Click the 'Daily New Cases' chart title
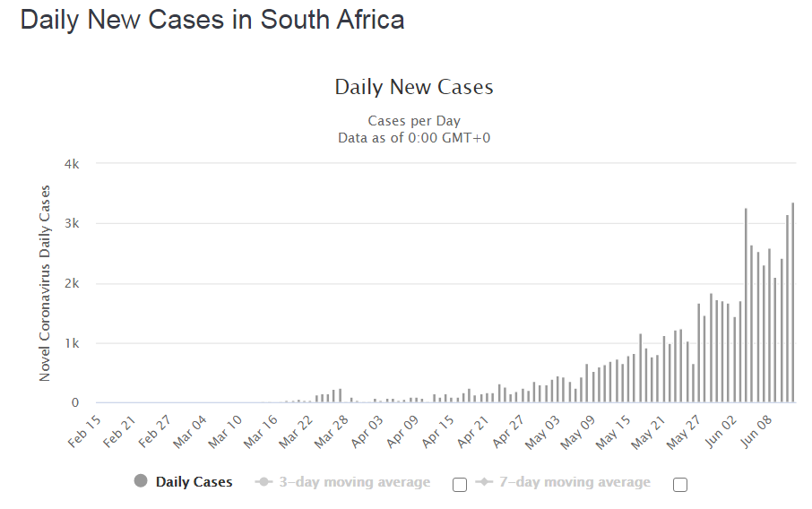Screen dimensions: 812x509 click(x=414, y=87)
